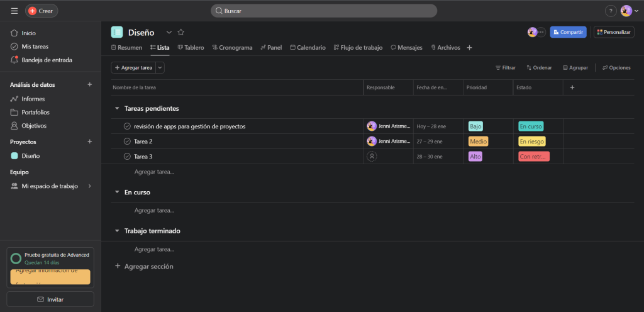Click the empty assignee icon for Tarea 3
This screenshot has height=312, width=644.
coord(372,157)
